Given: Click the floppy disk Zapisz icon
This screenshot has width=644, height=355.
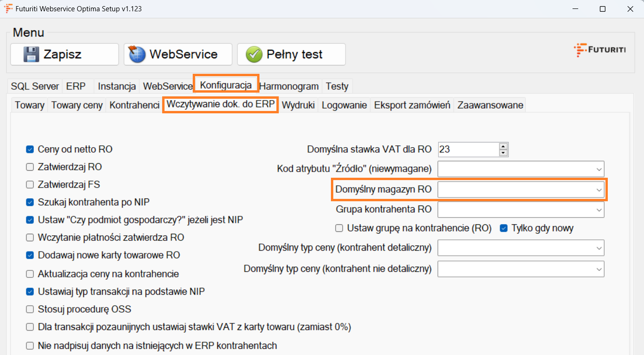Looking at the screenshot, I should click(31, 55).
